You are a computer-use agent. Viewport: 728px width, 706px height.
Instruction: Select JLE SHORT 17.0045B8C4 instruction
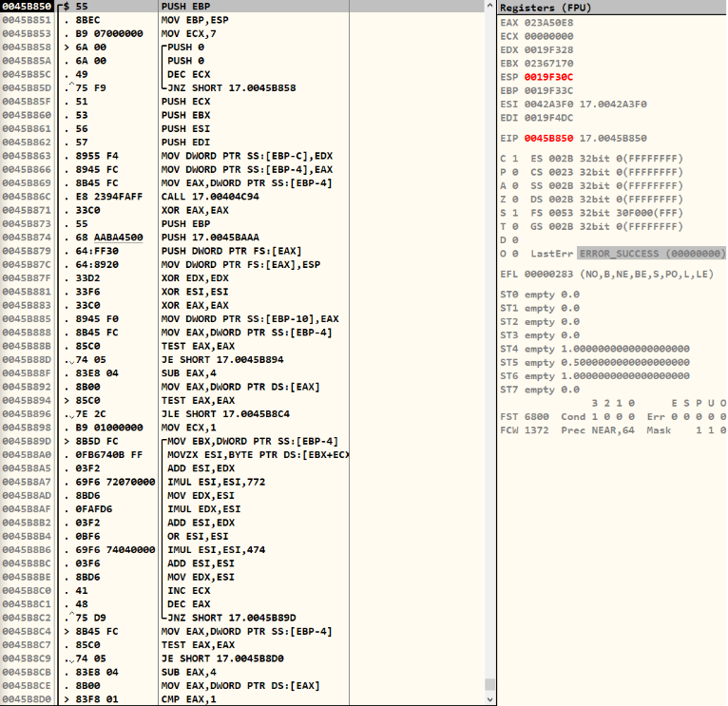(x=225, y=414)
